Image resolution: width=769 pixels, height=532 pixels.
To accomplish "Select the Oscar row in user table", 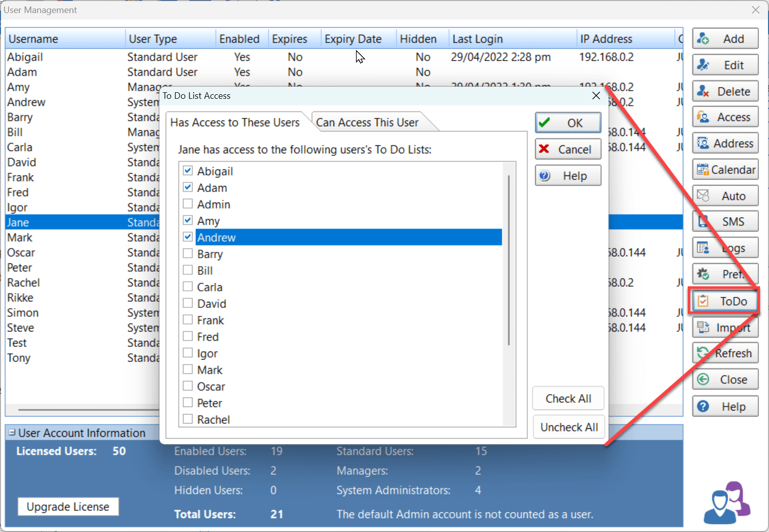I will (83, 253).
